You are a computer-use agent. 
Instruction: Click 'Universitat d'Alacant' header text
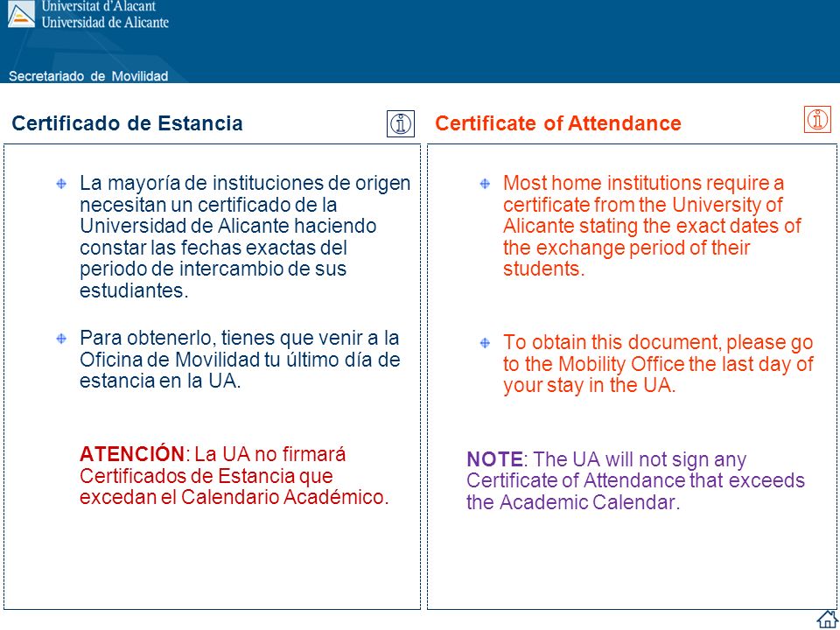coord(99,7)
